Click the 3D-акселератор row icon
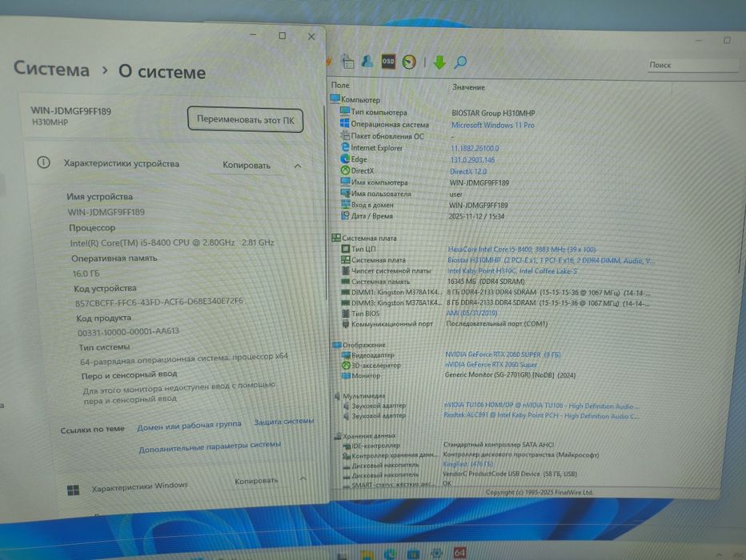The width and height of the screenshot is (746, 560). tap(347, 365)
